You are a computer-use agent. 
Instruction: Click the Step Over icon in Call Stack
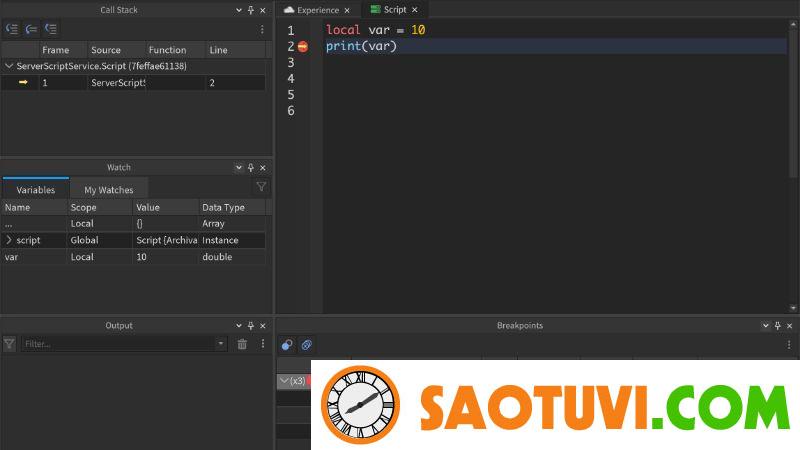coord(31,29)
